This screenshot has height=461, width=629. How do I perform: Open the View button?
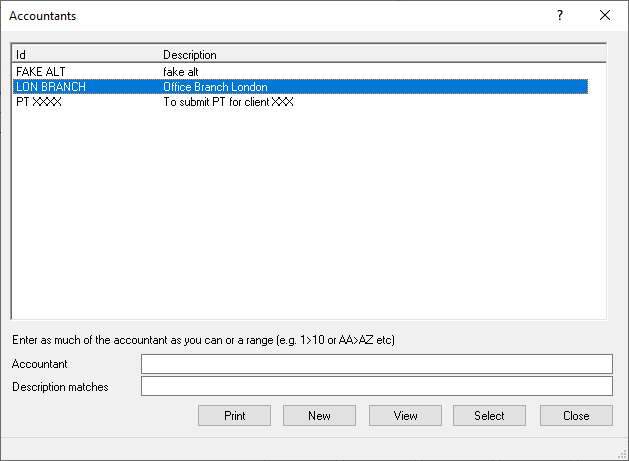(x=405, y=415)
